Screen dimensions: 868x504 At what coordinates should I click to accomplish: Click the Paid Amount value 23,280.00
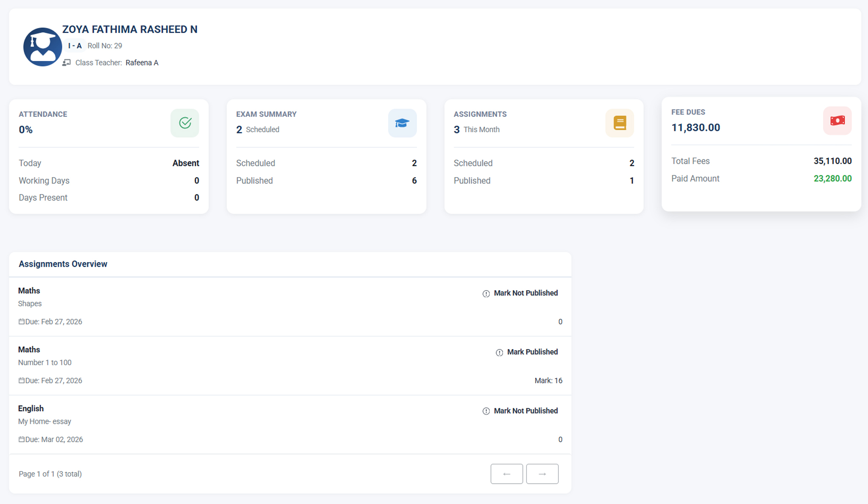point(832,178)
